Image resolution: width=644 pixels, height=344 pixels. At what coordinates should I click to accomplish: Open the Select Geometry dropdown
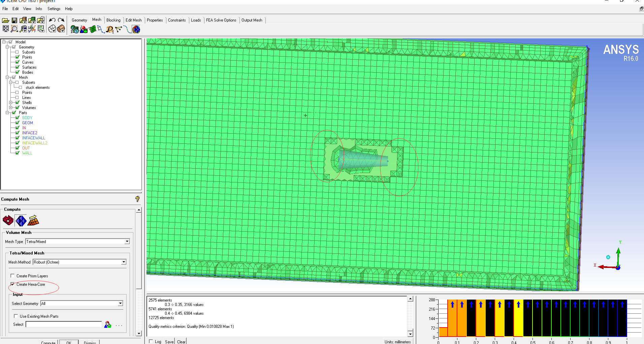click(x=120, y=303)
